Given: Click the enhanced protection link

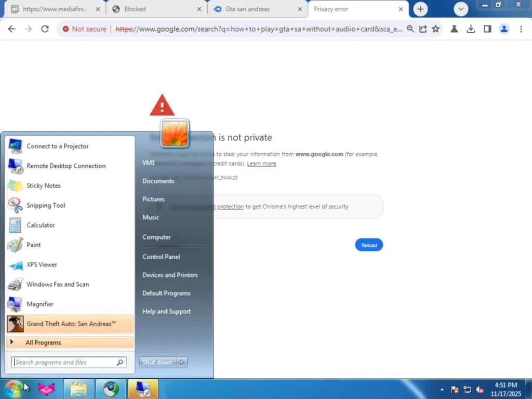Looking at the screenshot, I should [x=230, y=206].
